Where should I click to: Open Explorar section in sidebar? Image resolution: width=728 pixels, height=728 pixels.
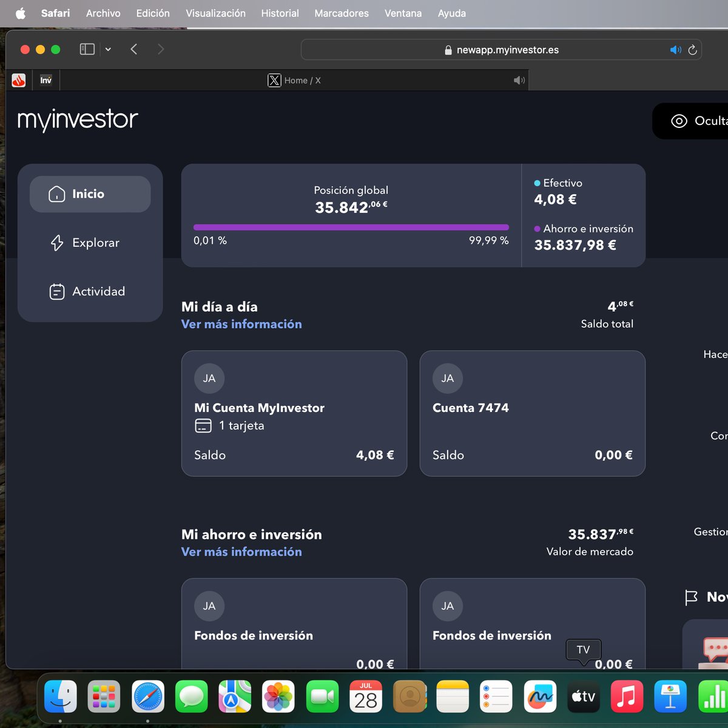coord(90,243)
